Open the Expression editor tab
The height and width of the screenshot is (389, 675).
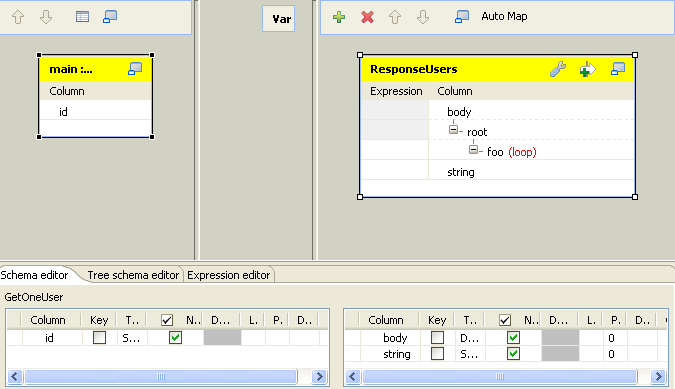point(229,275)
